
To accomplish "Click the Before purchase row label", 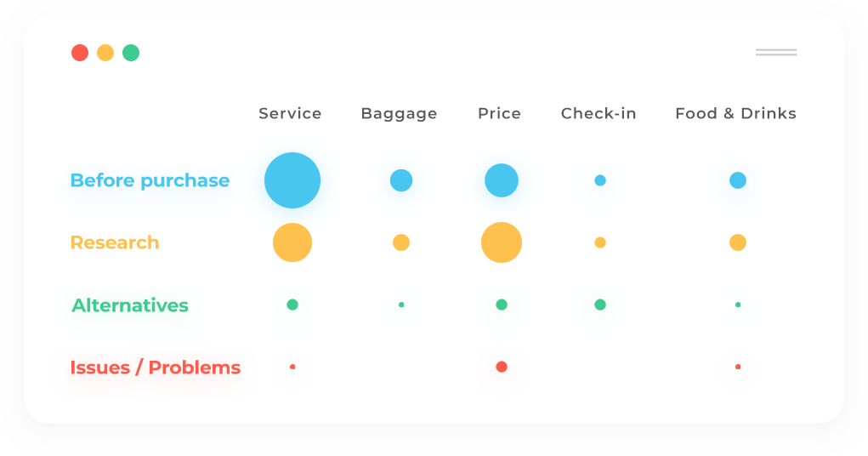I will [x=150, y=180].
